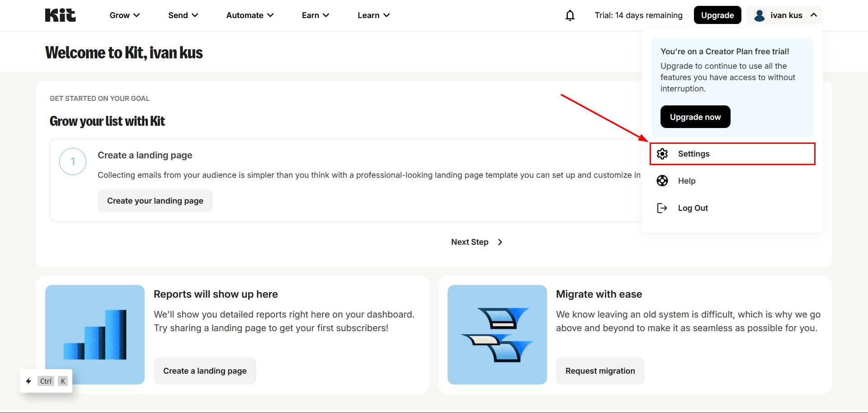Open the notifications bell
This screenshot has height=413, width=868.
570,15
